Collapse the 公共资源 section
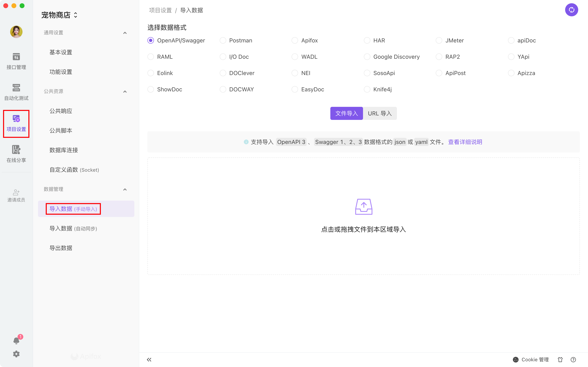Viewport: 588px width, 367px height. [x=125, y=92]
